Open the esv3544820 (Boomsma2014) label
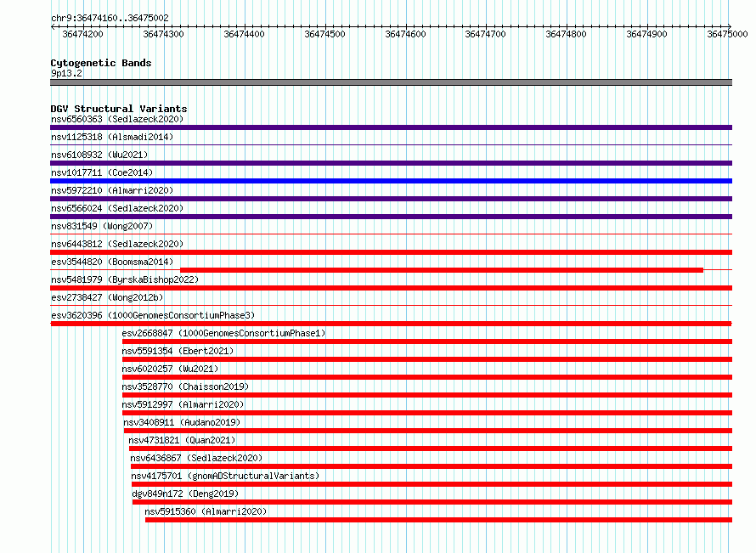Screen dimensions: 756x553 tap(112, 262)
